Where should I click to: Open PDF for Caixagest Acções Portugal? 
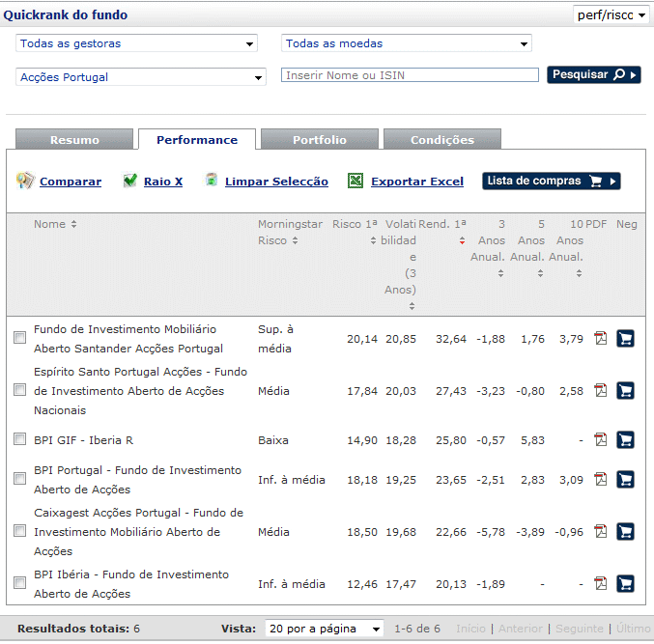click(x=601, y=531)
